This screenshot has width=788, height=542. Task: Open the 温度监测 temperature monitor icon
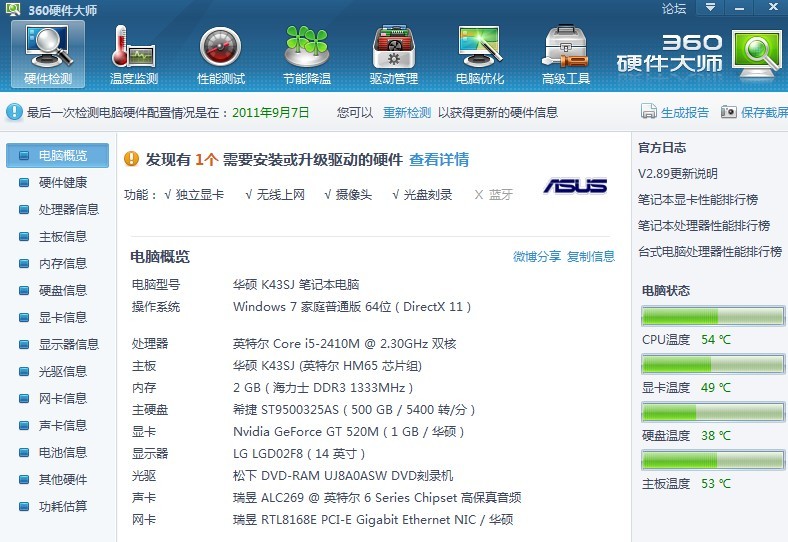(x=133, y=53)
